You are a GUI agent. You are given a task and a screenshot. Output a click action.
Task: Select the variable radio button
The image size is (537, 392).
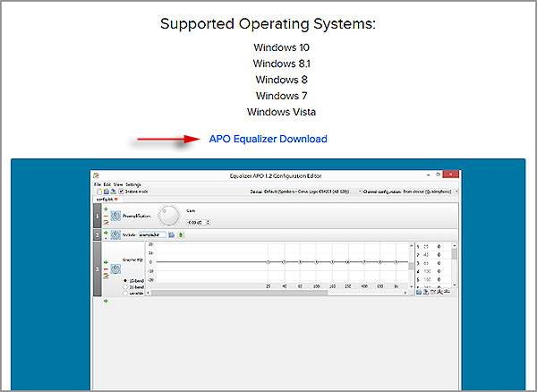[125, 294]
